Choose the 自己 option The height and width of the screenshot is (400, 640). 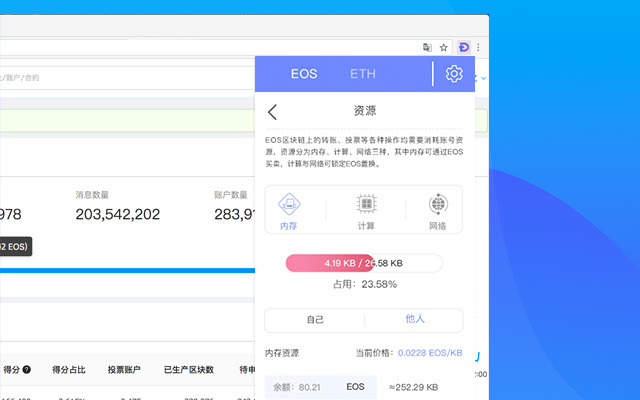[315, 320]
